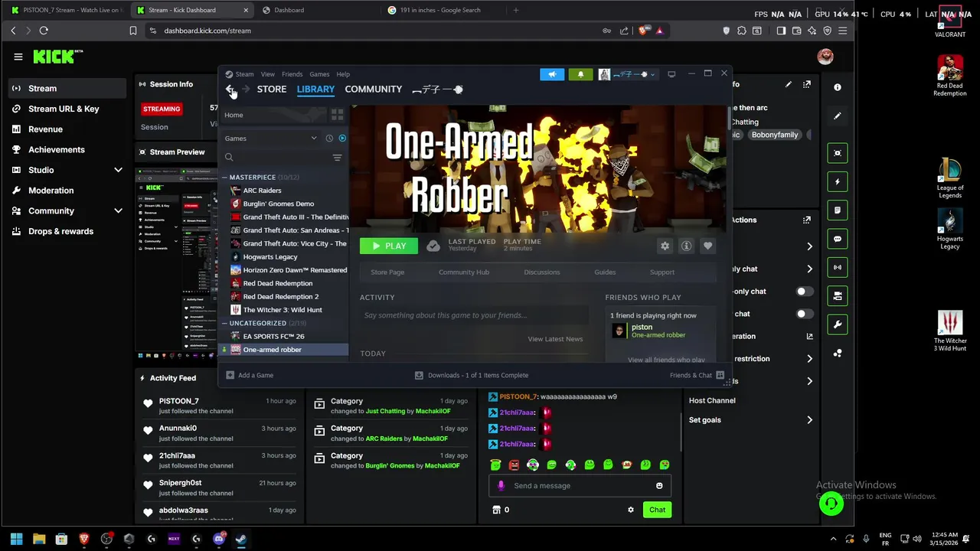The image size is (980, 551).
Task: Click the Add a Game plus icon
Action: pyautogui.click(x=230, y=375)
